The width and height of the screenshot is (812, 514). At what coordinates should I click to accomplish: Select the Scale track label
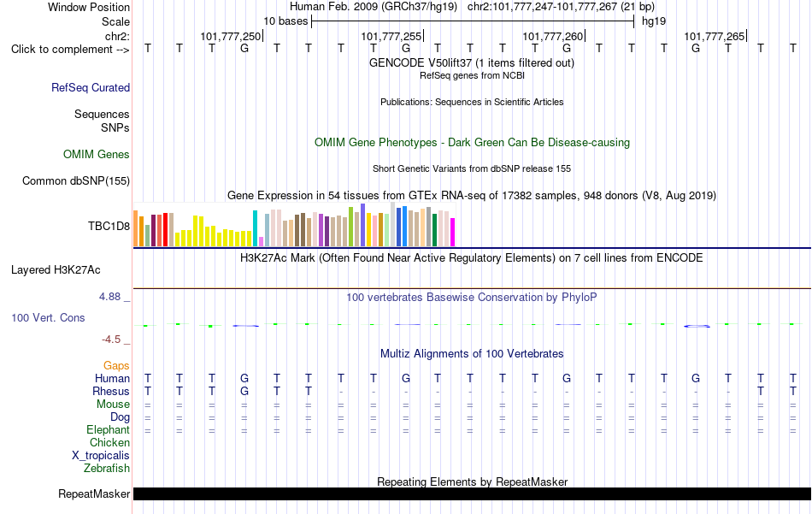[x=115, y=21]
